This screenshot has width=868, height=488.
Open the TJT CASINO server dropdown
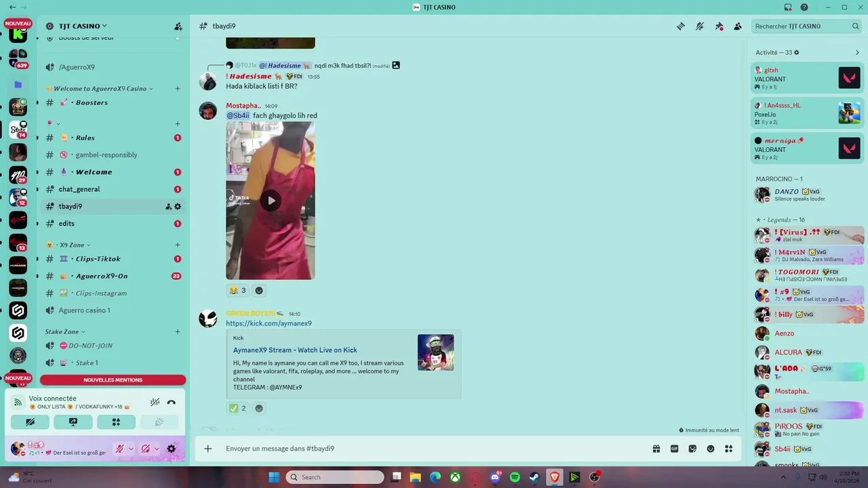coord(83,26)
